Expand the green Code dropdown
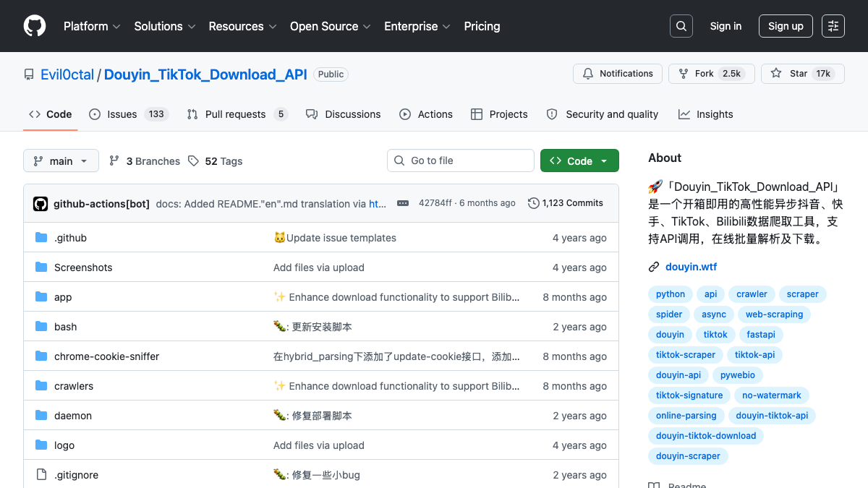The height and width of the screenshot is (488, 868). 579,160
